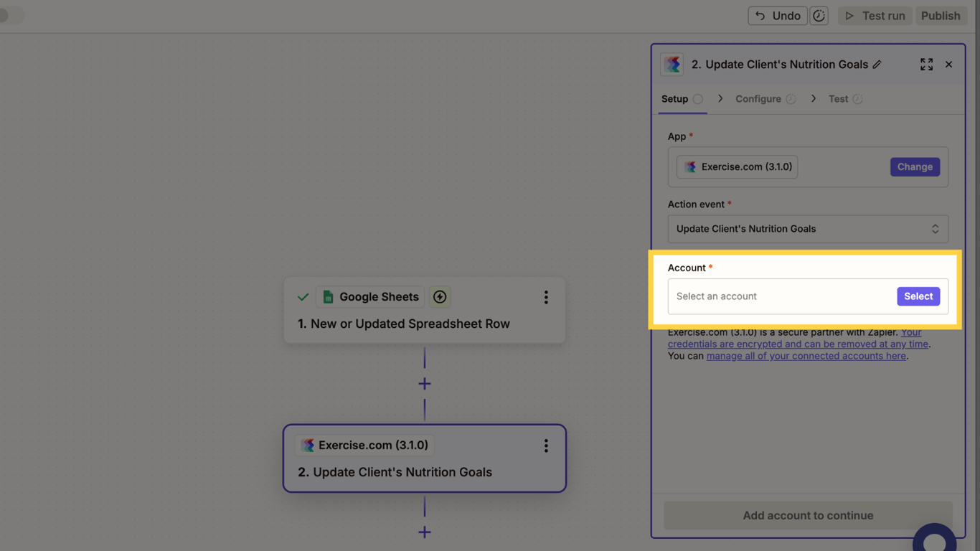The image size is (980, 551).
Task: Click the pencil icon to rename step 2
Action: point(877,64)
